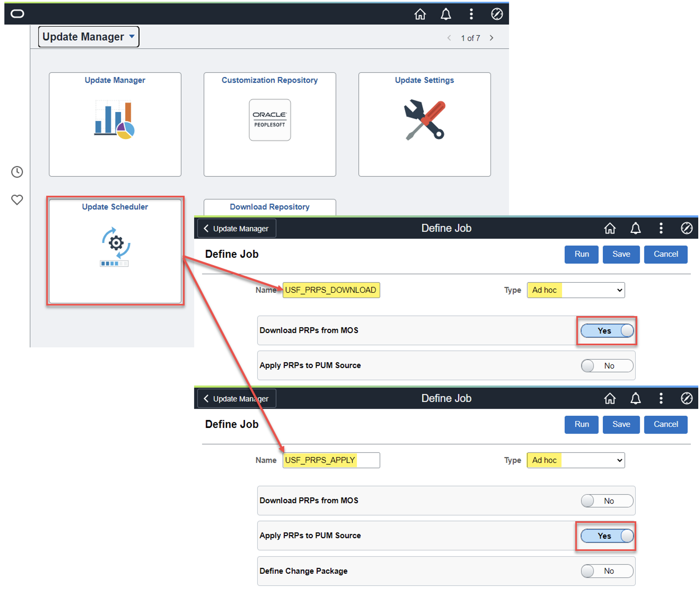Click Home icon in USF_PRPS_DOWNLOAD Define Job header
The image size is (700, 589).
pos(610,228)
